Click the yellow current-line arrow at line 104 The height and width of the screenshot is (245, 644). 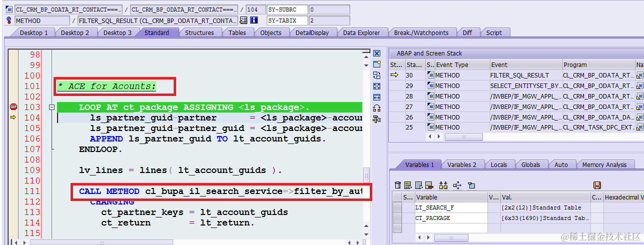[14, 117]
